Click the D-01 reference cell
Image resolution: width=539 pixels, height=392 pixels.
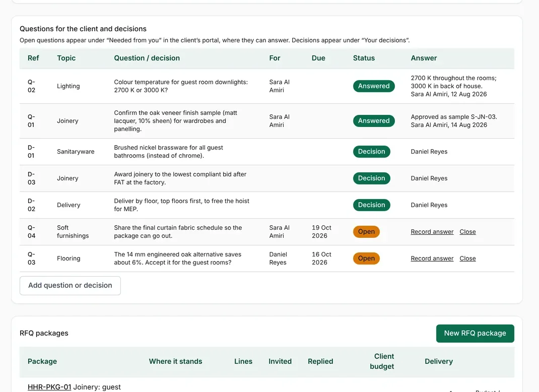[x=31, y=152]
